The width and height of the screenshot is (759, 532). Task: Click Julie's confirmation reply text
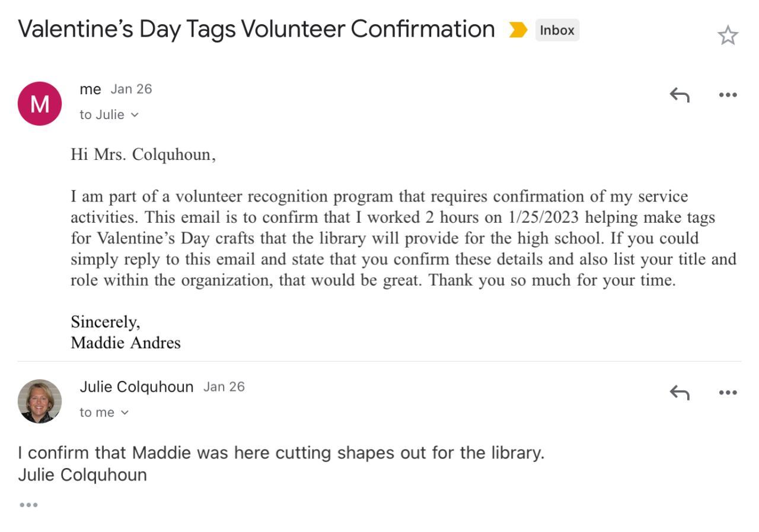pyautogui.click(x=280, y=453)
